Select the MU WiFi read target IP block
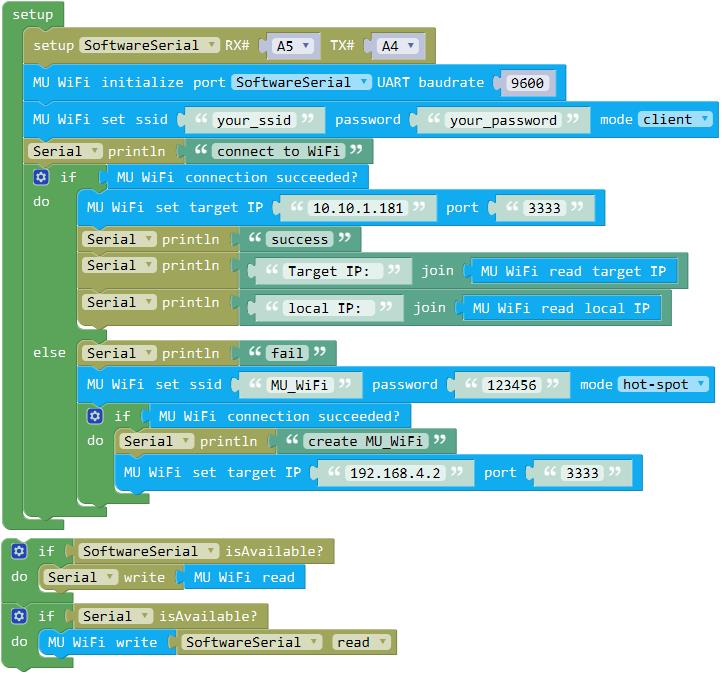The height and width of the screenshot is (674, 722). tap(573, 271)
